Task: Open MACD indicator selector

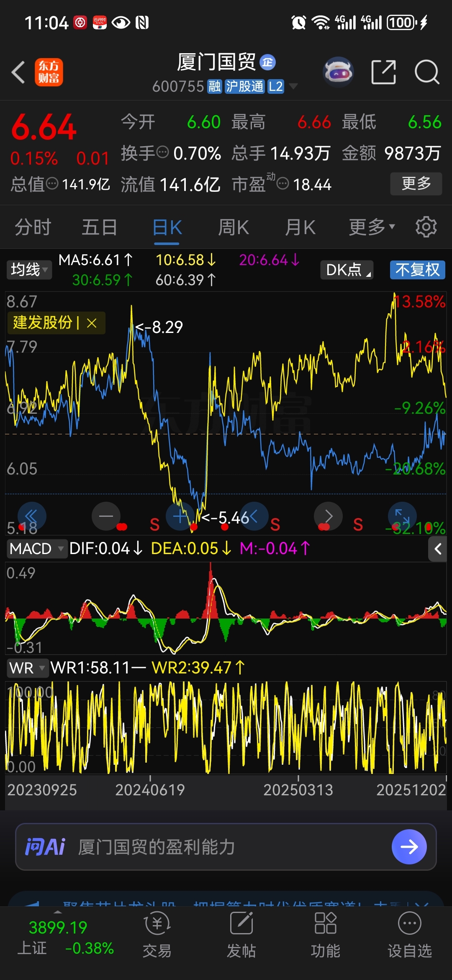Action: coord(37,549)
